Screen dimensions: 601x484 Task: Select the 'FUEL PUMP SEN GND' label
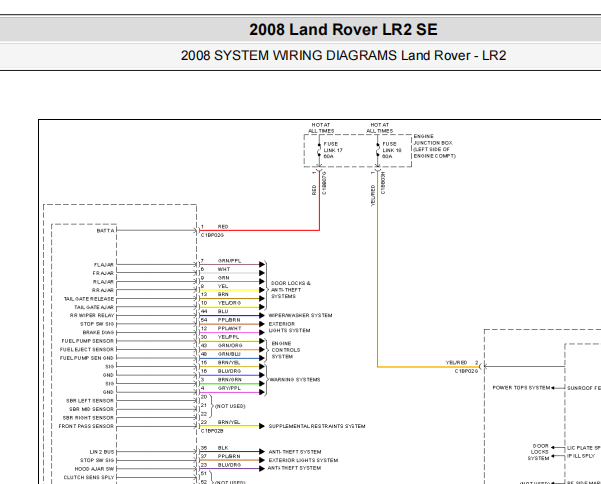coord(87,358)
